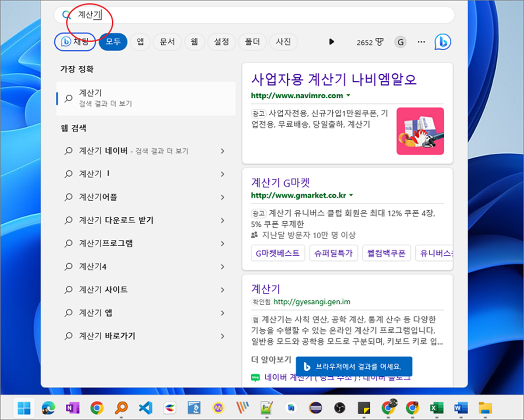The height and width of the screenshot is (420, 524).
Task: Open Sticky Notes from taskbar
Action: coord(364,407)
